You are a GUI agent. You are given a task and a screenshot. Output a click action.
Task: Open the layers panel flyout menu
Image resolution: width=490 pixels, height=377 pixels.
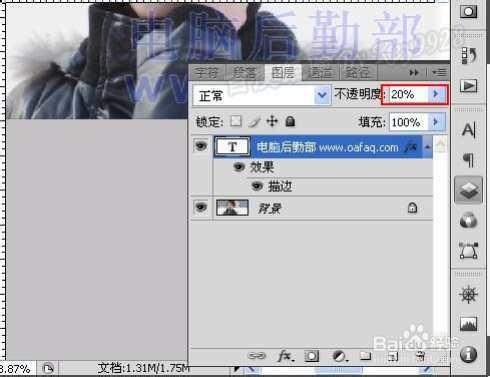(x=439, y=72)
